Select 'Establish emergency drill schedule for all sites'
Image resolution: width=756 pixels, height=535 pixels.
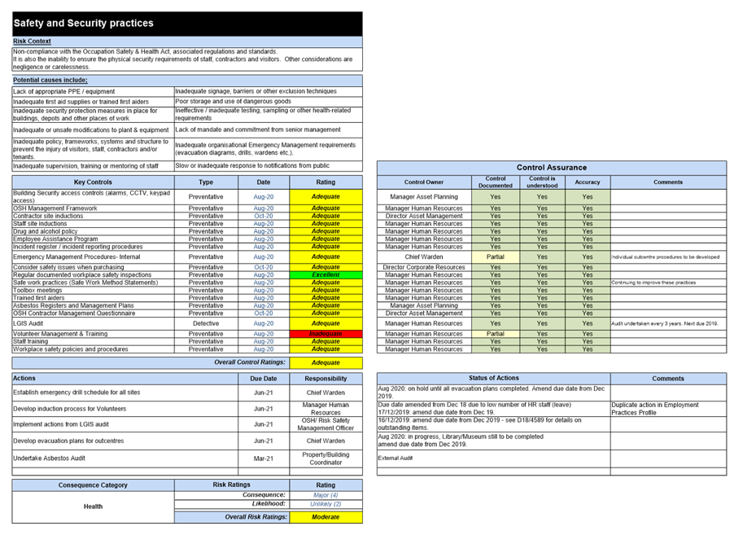(125, 392)
